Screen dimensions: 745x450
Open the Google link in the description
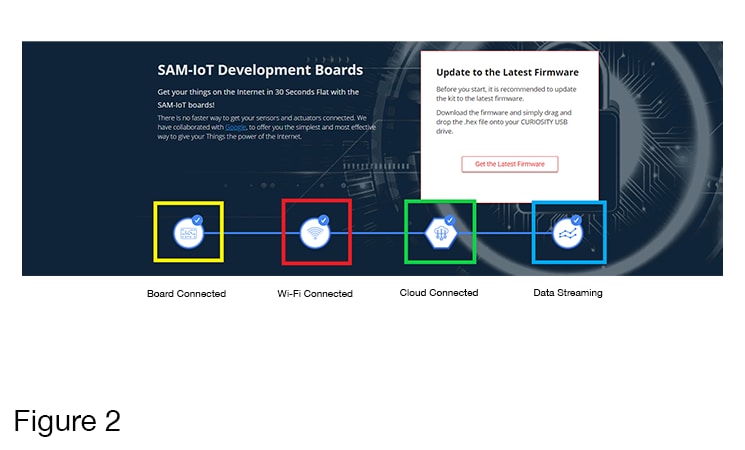tap(235, 127)
